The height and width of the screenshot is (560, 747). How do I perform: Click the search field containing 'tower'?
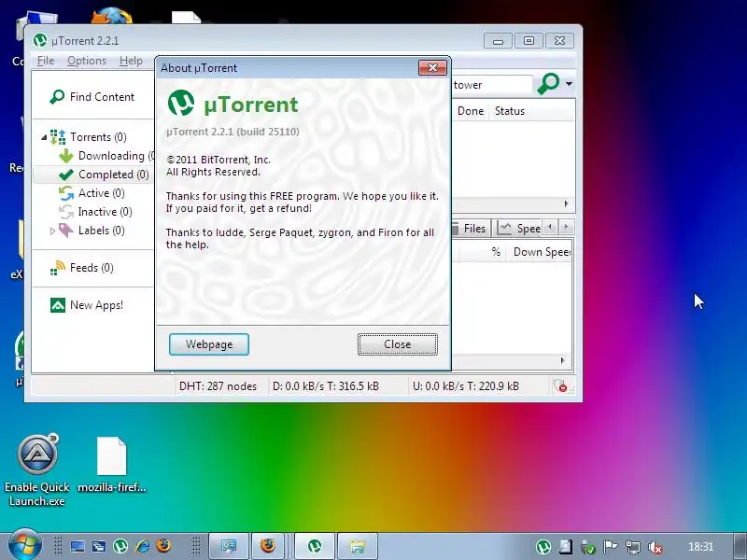click(x=492, y=85)
